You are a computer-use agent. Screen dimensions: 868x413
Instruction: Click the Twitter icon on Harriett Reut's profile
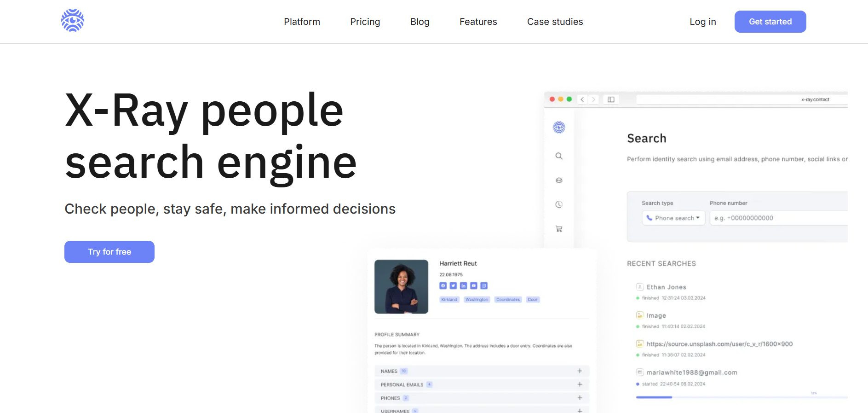(453, 286)
